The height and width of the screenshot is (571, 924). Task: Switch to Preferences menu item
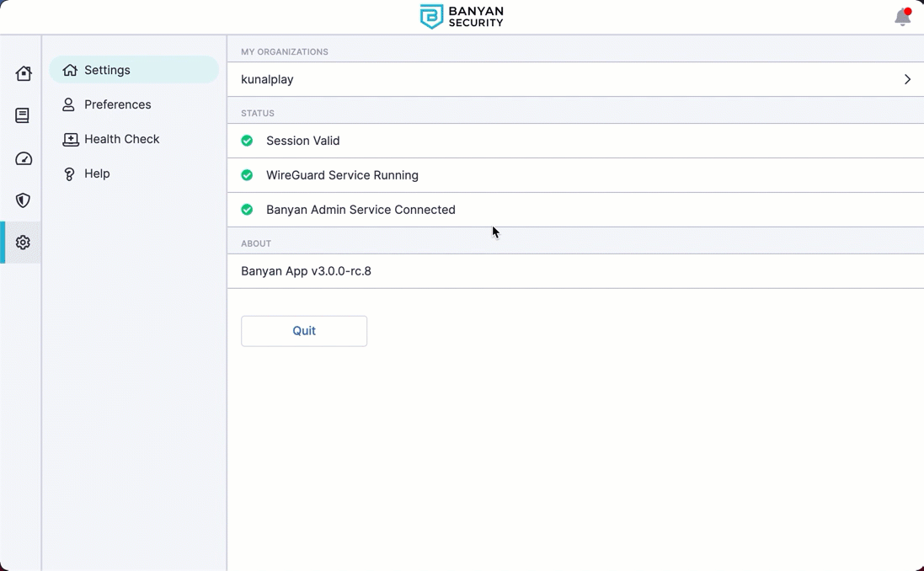117,104
